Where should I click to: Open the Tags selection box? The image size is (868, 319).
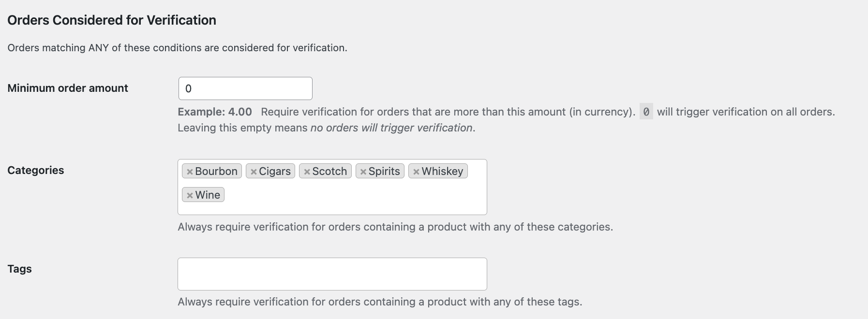332,274
